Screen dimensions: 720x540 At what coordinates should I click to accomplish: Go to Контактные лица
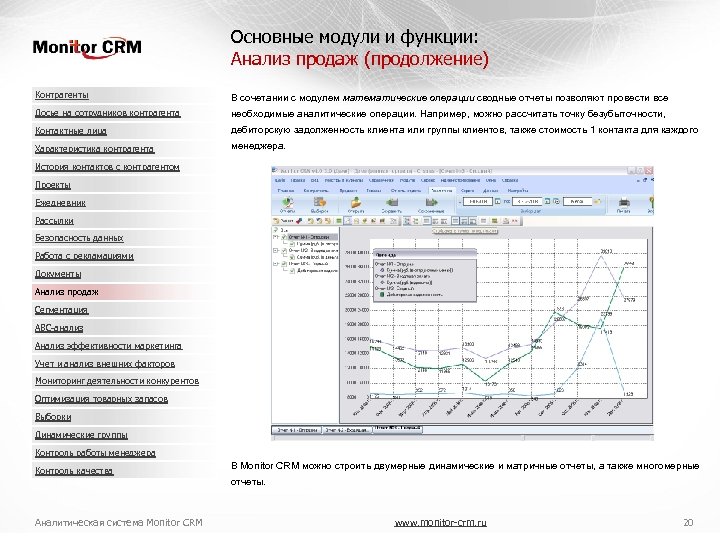pyautogui.click(x=71, y=131)
